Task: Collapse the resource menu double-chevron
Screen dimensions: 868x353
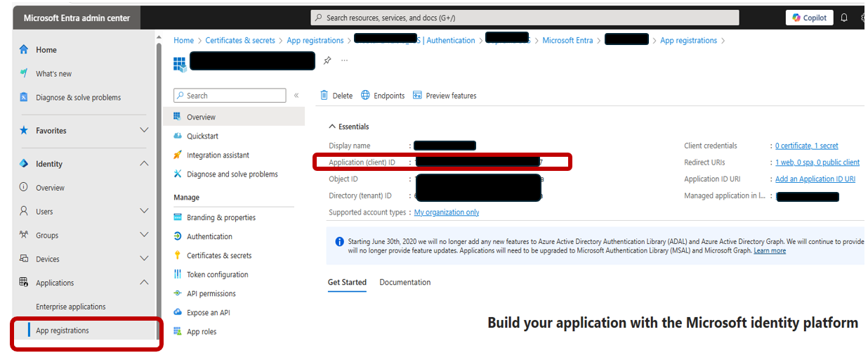Action: click(x=296, y=96)
